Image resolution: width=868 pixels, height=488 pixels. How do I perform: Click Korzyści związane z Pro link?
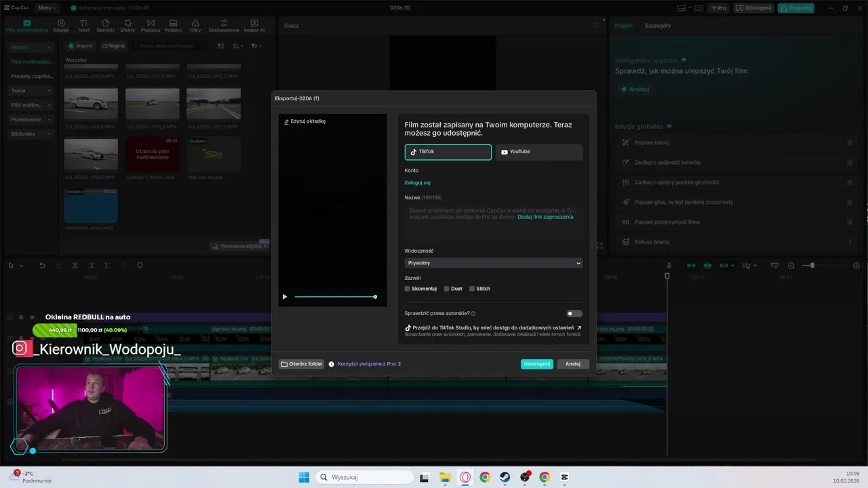[369, 364]
